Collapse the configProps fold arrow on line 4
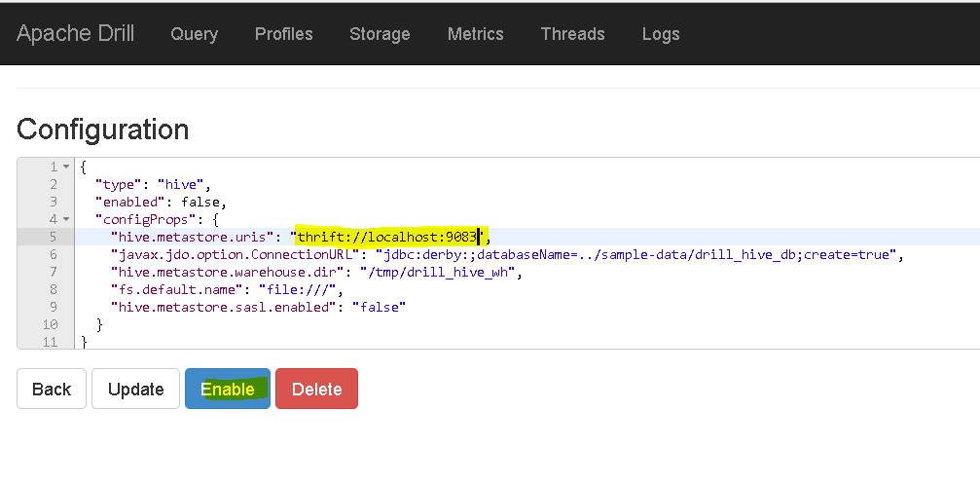This screenshot has width=980, height=484. click(x=65, y=219)
